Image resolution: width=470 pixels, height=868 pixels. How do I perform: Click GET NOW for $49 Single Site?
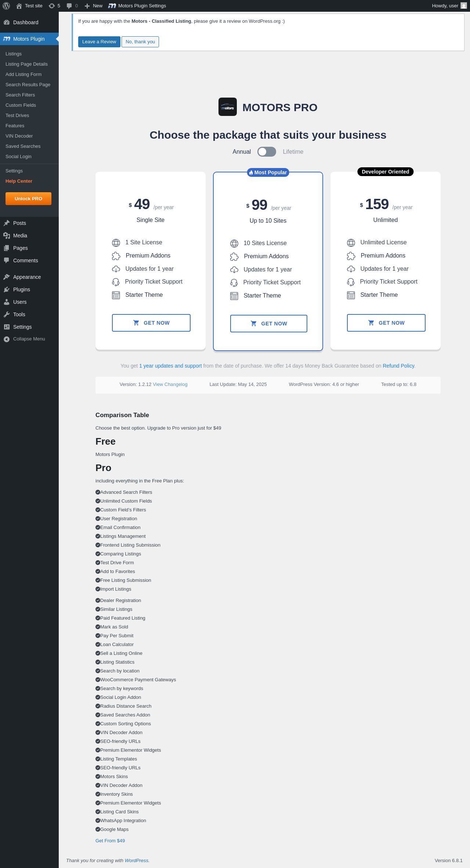tap(151, 323)
